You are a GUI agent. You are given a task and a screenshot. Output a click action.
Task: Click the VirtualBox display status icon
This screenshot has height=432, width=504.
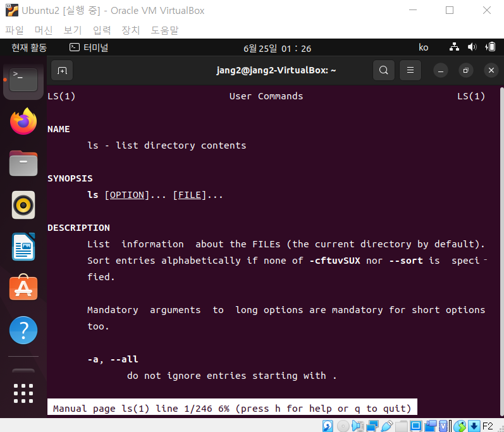coord(416,426)
